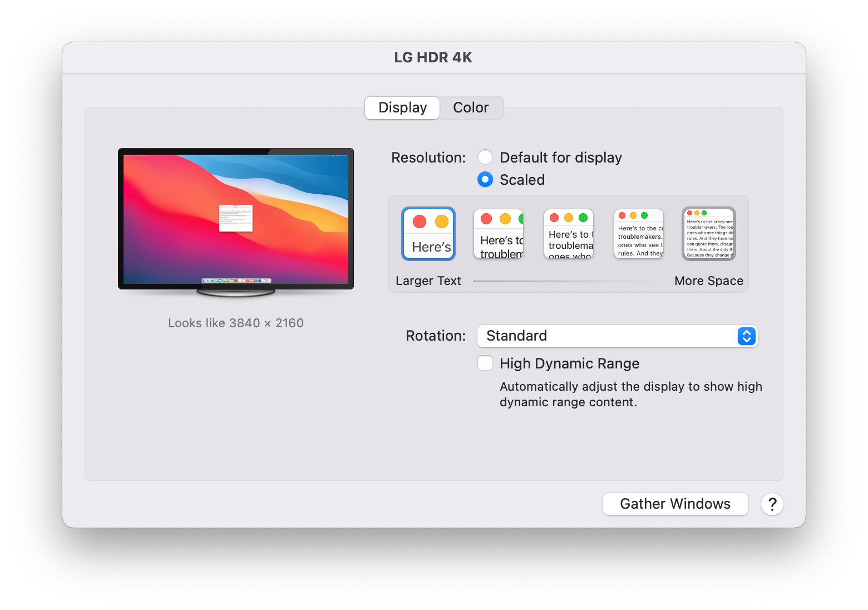The width and height of the screenshot is (868, 610).
Task: Open the Rotation dropdown set to Standard
Action: coord(617,336)
